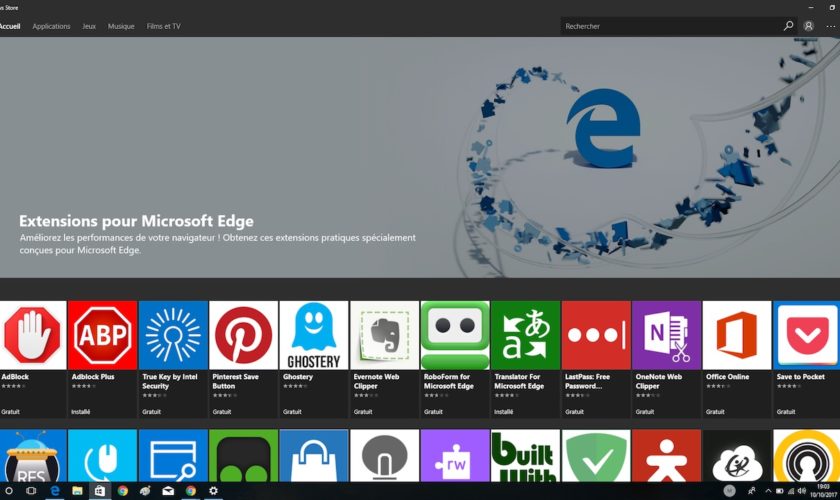Switch to the Applications tab
The height and width of the screenshot is (500, 840).
(x=51, y=26)
